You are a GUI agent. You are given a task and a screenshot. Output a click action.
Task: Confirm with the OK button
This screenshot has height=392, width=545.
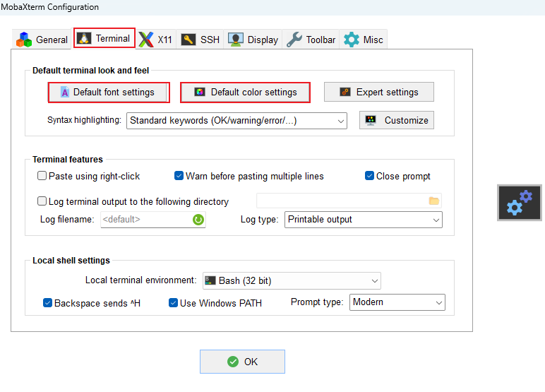(242, 362)
